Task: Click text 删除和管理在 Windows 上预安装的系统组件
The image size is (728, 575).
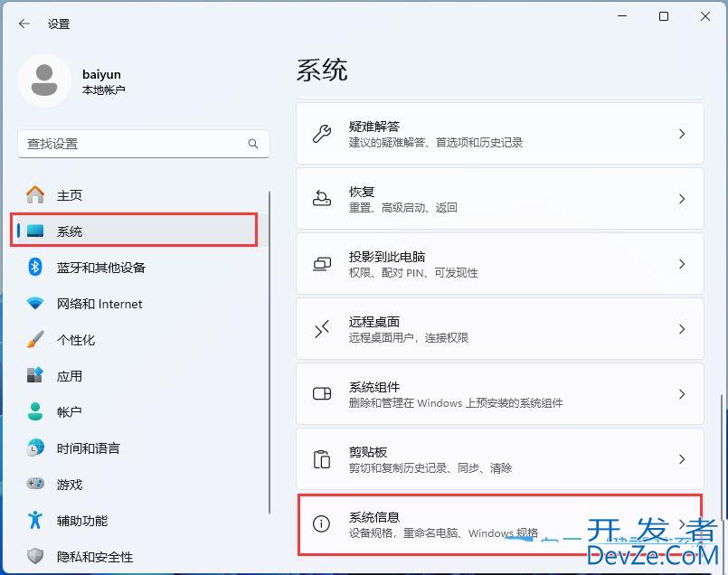Action: pyautogui.click(x=456, y=403)
